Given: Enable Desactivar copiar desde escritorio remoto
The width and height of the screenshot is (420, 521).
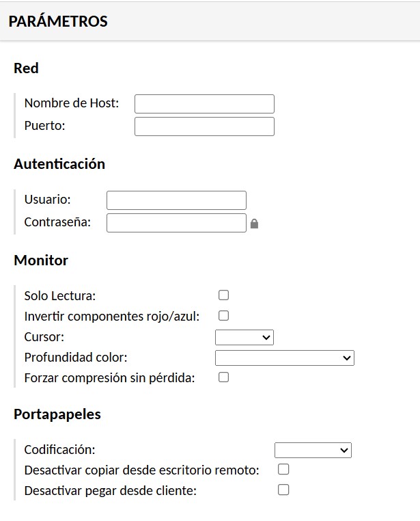Looking at the screenshot, I should tap(283, 469).
